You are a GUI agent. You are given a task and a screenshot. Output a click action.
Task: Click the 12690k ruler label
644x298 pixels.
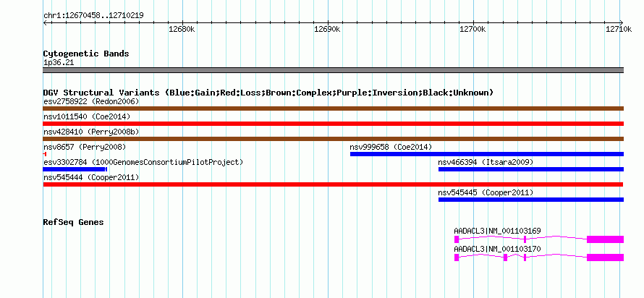(327, 29)
